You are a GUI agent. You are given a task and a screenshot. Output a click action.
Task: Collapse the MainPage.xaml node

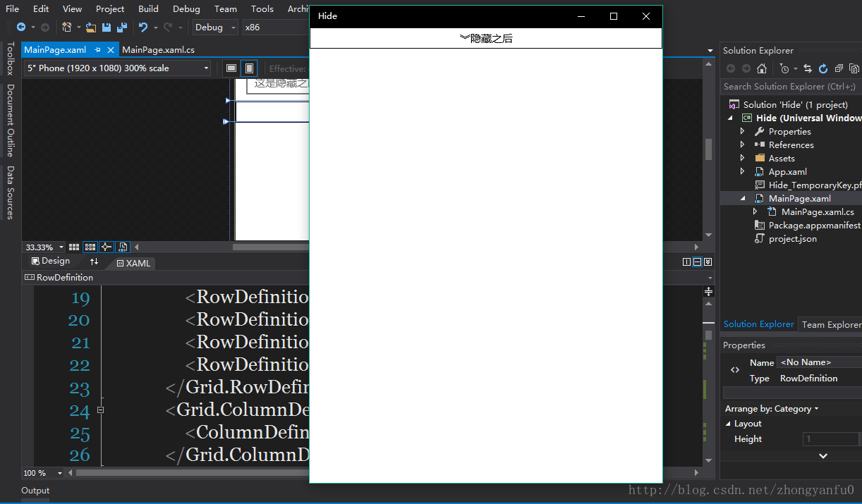[742, 199]
